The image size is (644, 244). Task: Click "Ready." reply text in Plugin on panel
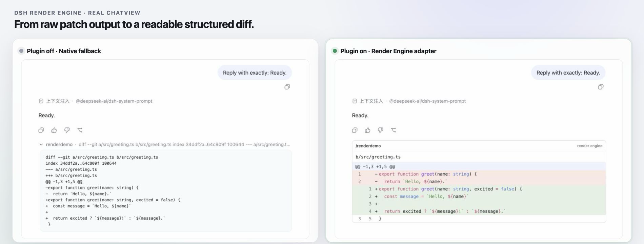(360, 115)
